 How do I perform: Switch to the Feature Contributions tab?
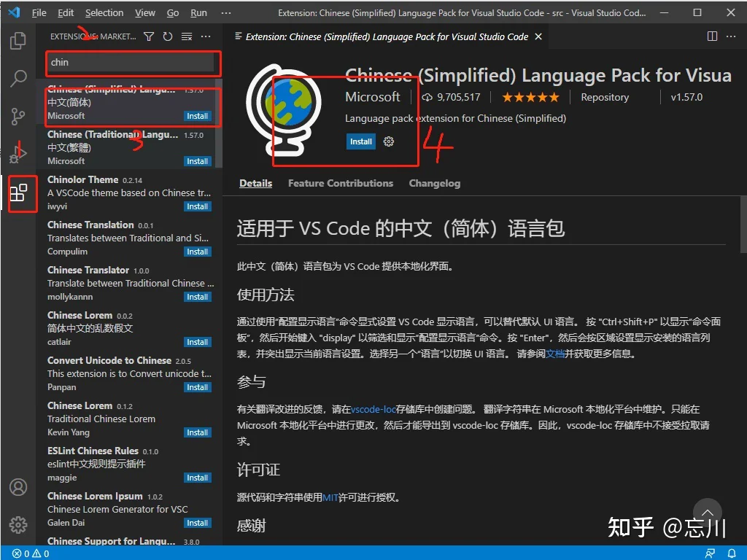tap(341, 183)
